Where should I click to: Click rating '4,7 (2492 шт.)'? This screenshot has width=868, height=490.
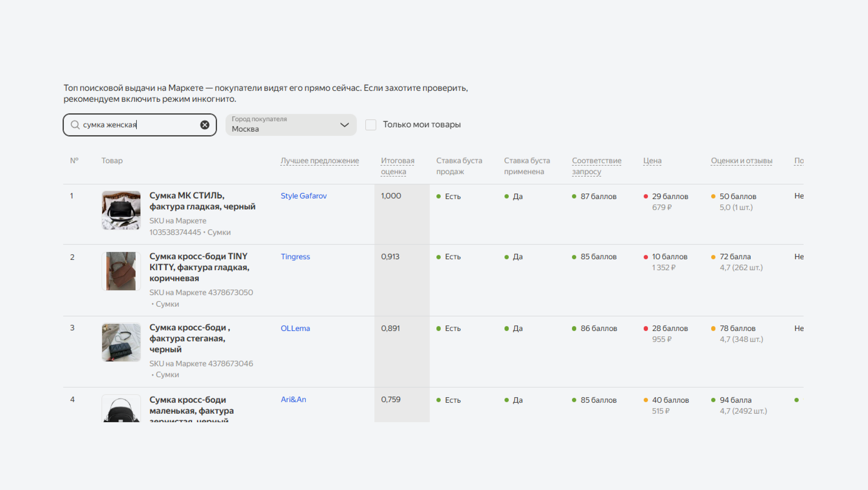click(x=743, y=411)
